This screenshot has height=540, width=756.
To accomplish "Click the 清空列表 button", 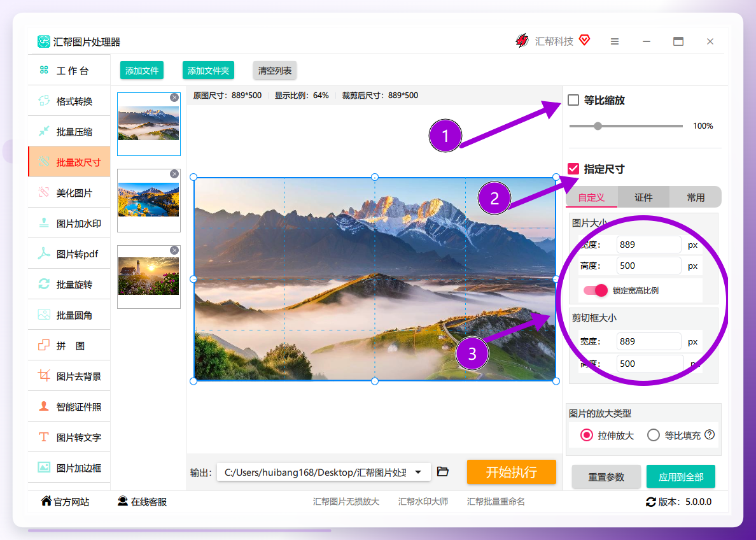I will [275, 71].
